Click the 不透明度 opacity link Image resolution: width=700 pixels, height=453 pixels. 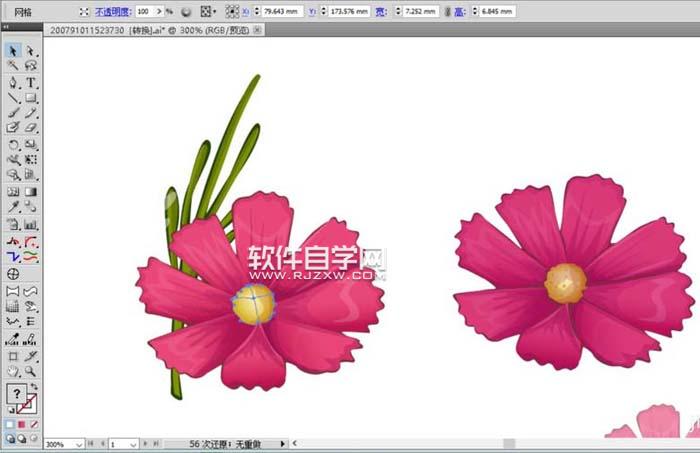pyautogui.click(x=111, y=11)
